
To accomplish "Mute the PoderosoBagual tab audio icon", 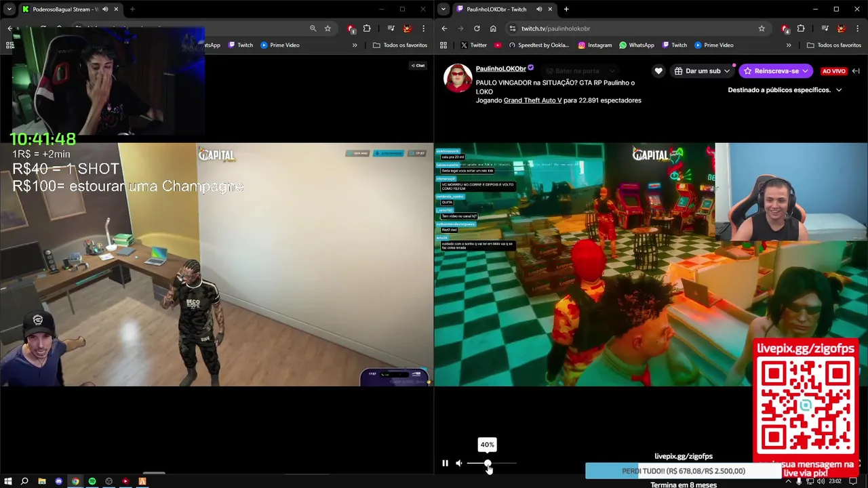I will tap(105, 9).
